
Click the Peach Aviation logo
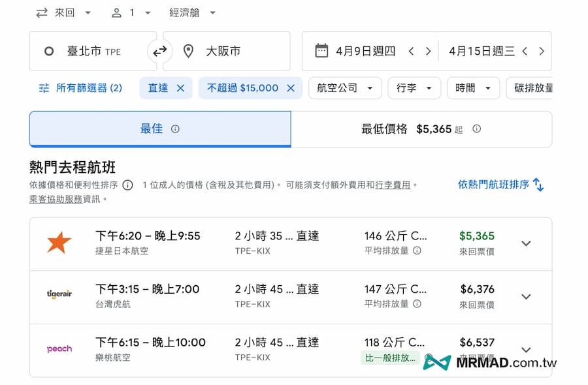pyautogui.click(x=59, y=348)
